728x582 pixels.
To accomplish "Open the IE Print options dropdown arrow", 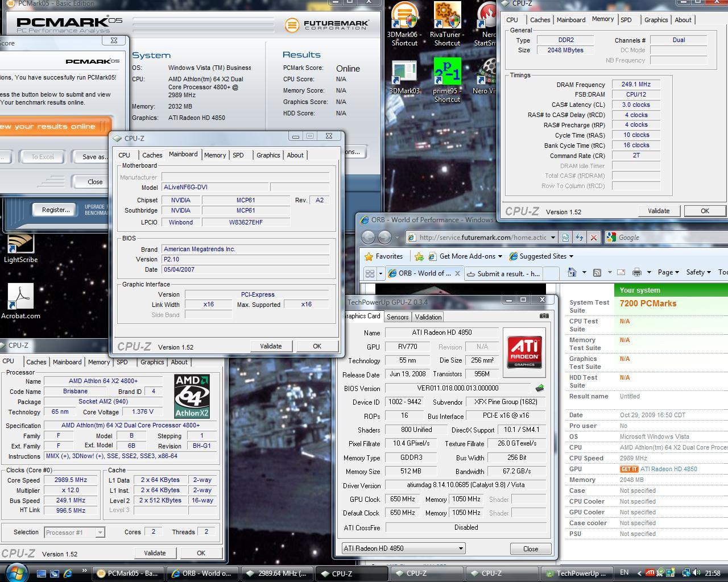I will coord(648,272).
